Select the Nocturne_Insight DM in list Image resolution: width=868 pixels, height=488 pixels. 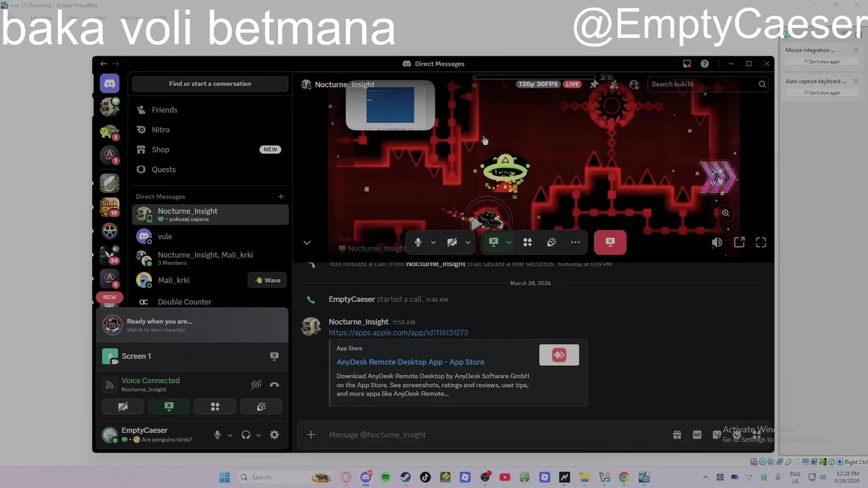click(x=210, y=215)
